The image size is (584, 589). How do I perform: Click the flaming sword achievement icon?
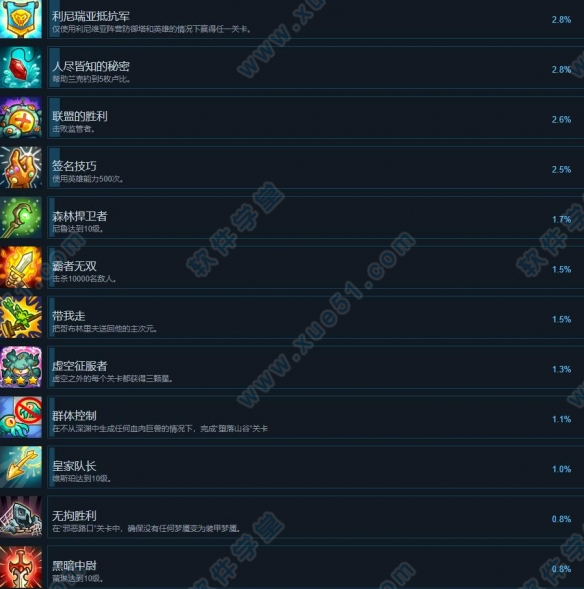(x=21, y=267)
